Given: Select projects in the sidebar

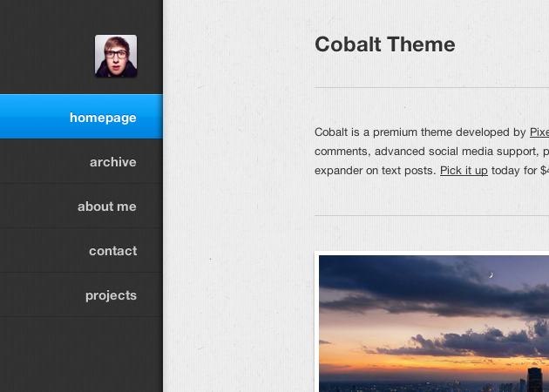Looking at the screenshot, I should coord(111,295).
